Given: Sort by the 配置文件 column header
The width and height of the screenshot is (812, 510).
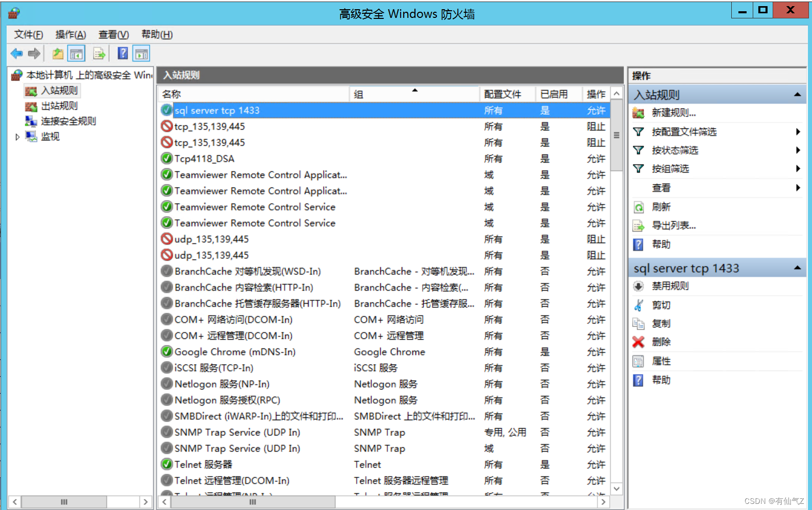Looking at the screenshot, I should click(507, 94).
